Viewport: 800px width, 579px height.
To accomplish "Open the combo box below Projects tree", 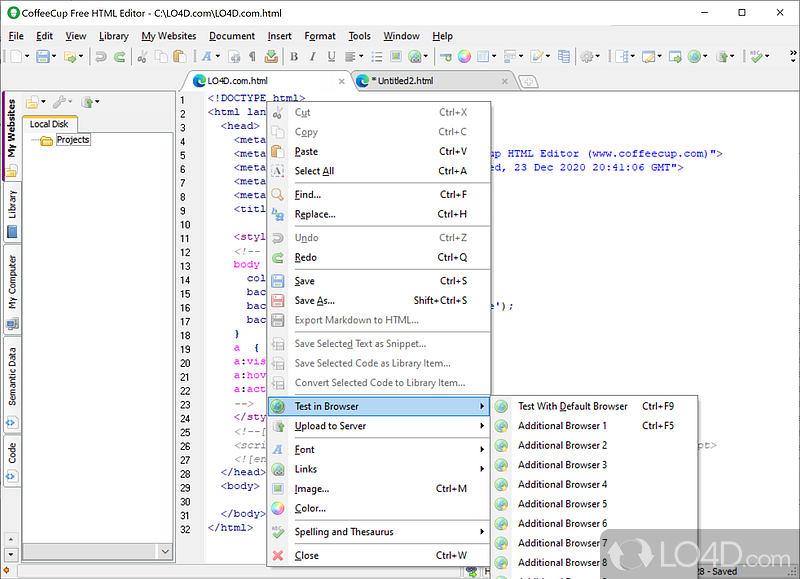I will pyautogui.click(x=97, y=551).
